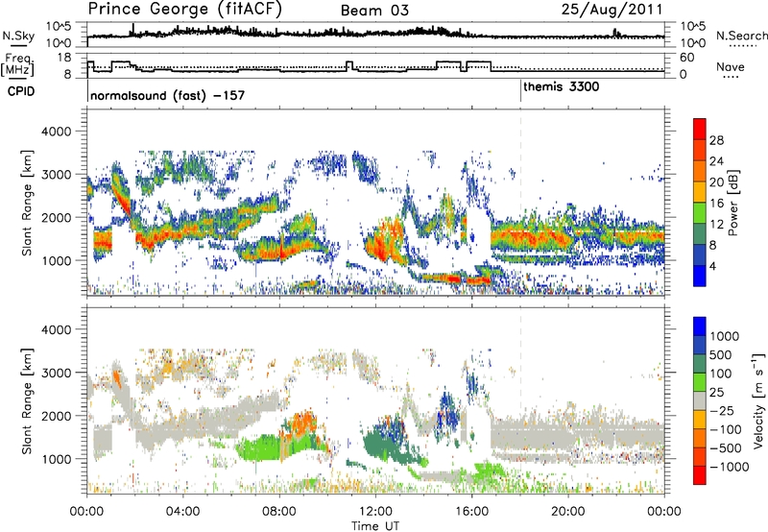
Task: Click "normalsound (fast) -157" CPID text
Action: (x=167, y=95)
